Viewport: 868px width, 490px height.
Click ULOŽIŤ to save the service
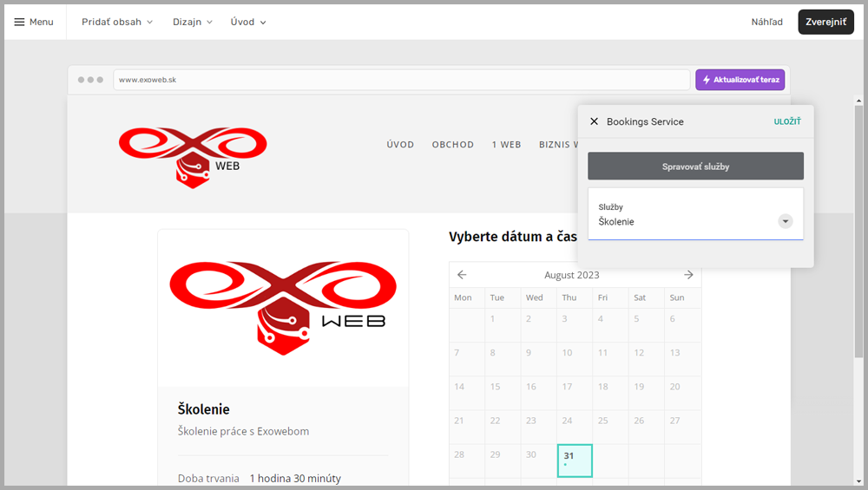pyautogui.click(x=786, y=121)
